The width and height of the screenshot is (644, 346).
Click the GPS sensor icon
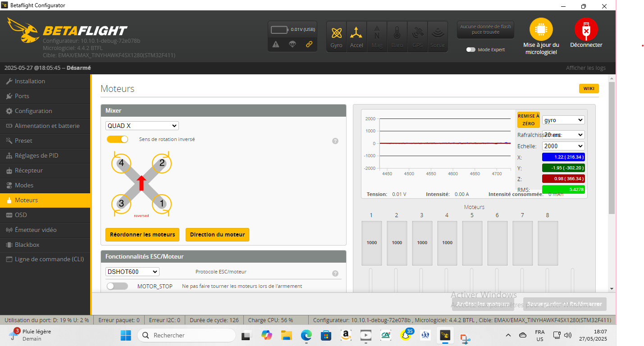point(417,36)
